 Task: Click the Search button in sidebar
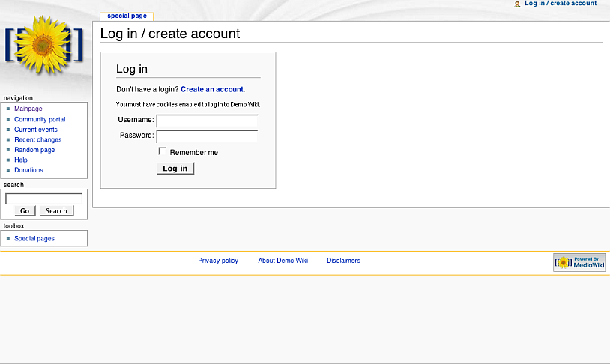click(x=56, y=210)
